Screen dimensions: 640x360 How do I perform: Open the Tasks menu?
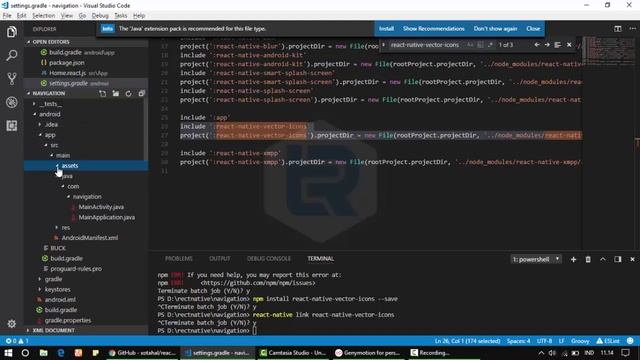coord(120,16)
